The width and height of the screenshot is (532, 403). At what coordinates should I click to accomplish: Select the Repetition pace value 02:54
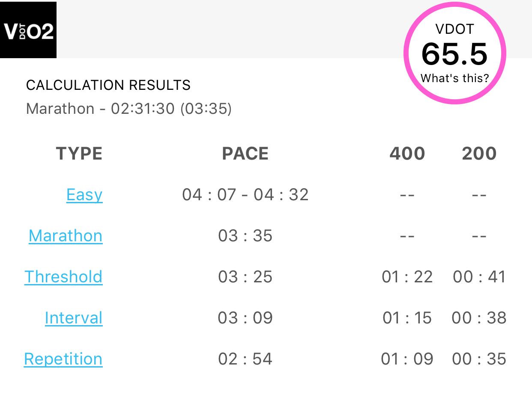(245, 359)
